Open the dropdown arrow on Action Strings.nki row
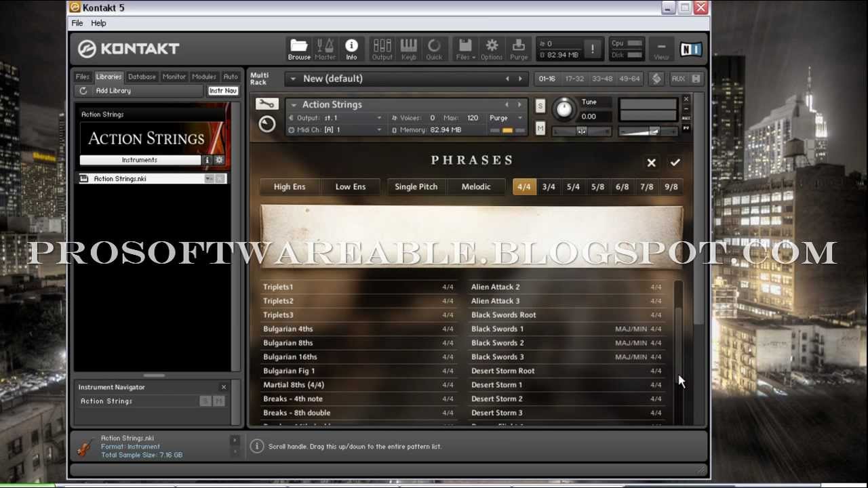This screenshot has width=868, height=488. tap(209, 179)
